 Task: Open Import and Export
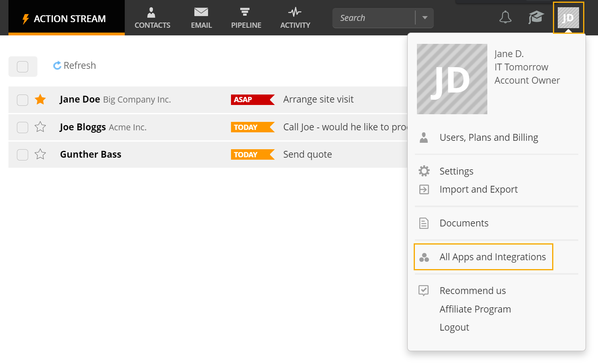478,189
